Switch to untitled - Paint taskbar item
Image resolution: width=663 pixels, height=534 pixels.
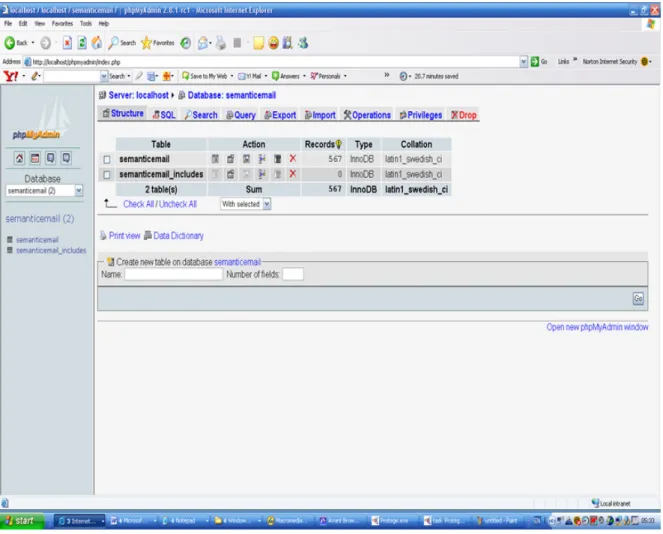click(x=498, y=521)
